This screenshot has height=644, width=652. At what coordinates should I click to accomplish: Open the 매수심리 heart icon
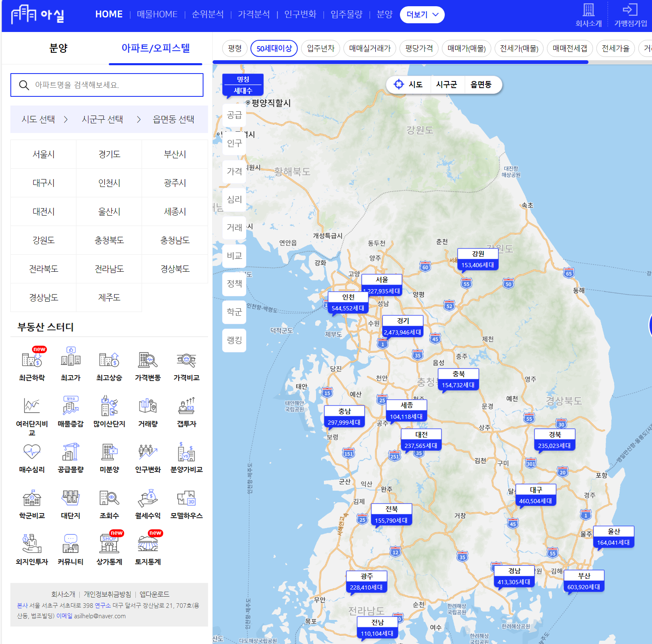pos(32,452)
